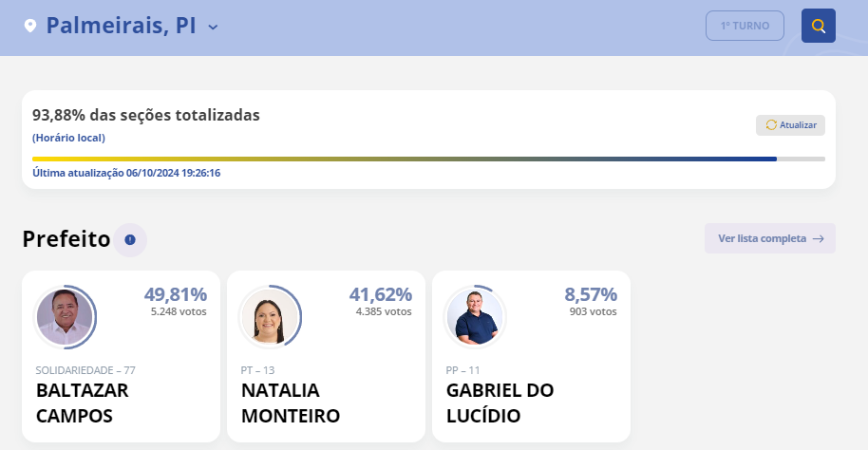Select the 1º TURNO round button

[745, 26]
